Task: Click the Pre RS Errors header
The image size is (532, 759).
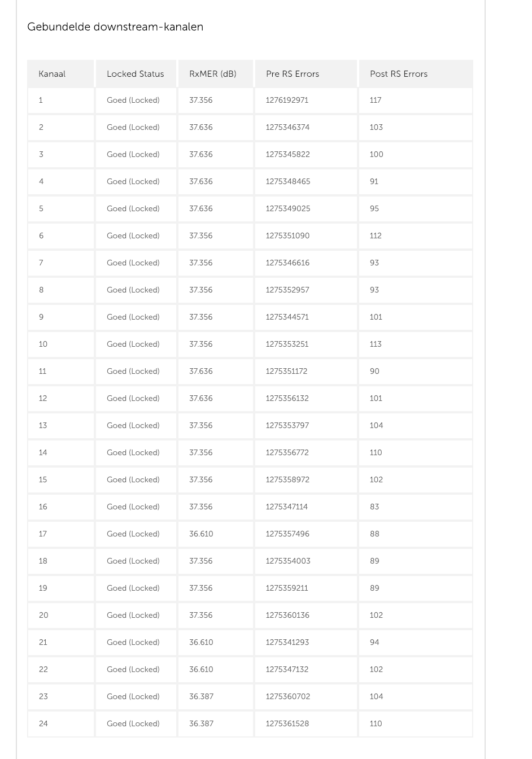Action: (x=292, y=74)
